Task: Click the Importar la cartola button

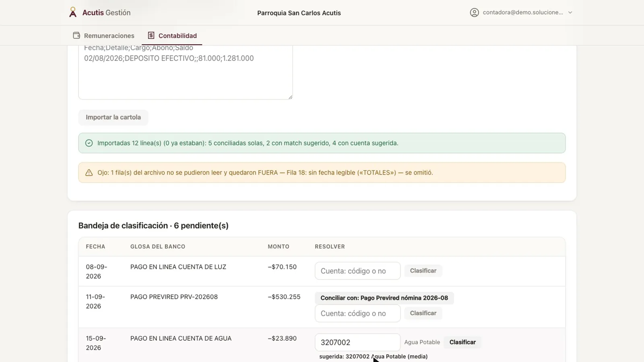Action: (113, 117)
